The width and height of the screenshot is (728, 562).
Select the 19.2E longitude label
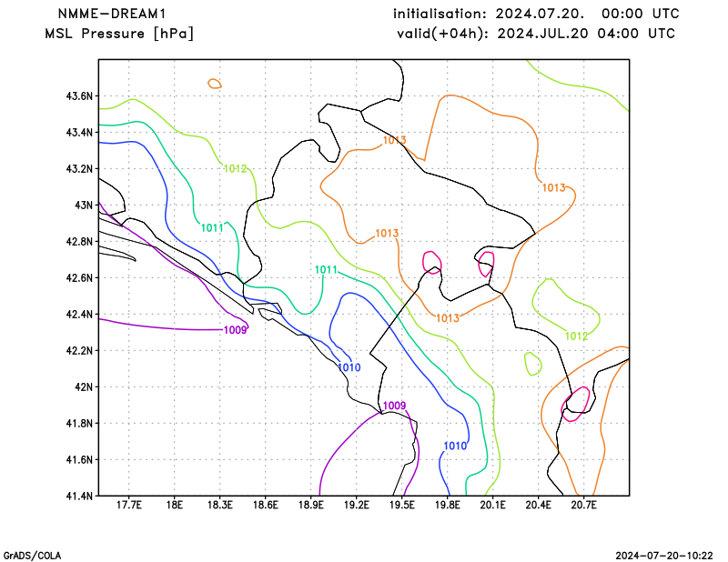pos(356,505)
